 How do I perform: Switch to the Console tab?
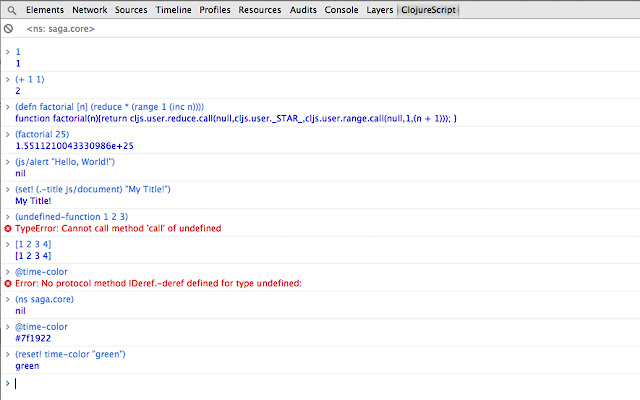(341, 10)
